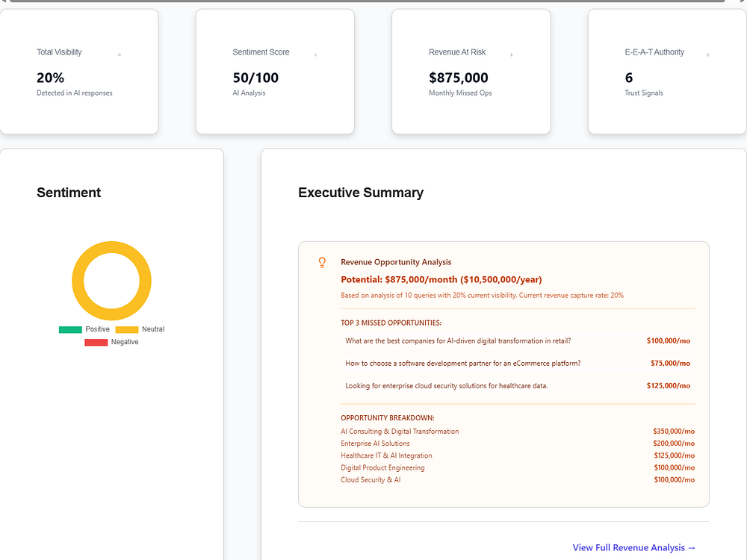Select the AI-driven digital transformation in retail query
Viewport: 747px width, 560px height.
(x=458, y=340)
